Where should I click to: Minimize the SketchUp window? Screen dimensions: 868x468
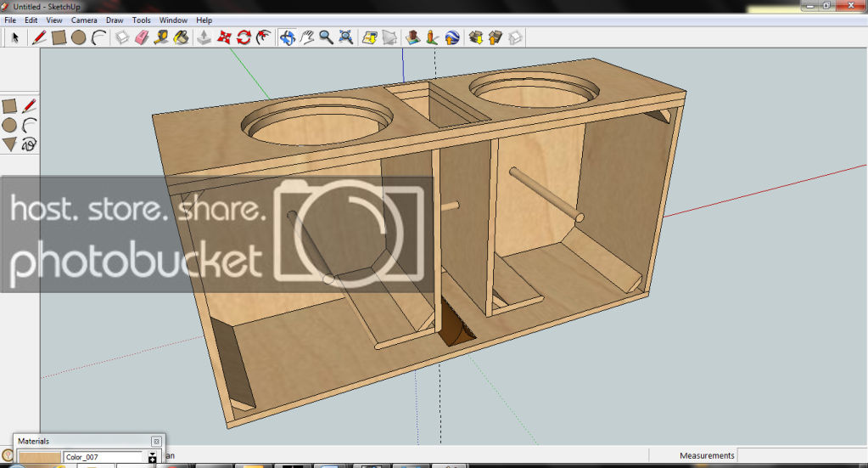(809, 6)
